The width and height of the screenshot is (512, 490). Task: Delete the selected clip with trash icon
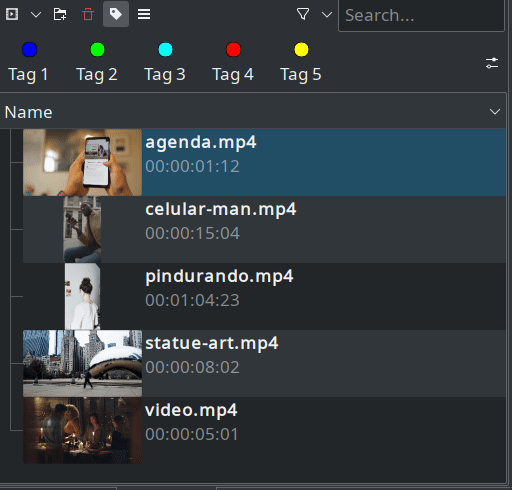pyautogui.click(x=88, y=14)
